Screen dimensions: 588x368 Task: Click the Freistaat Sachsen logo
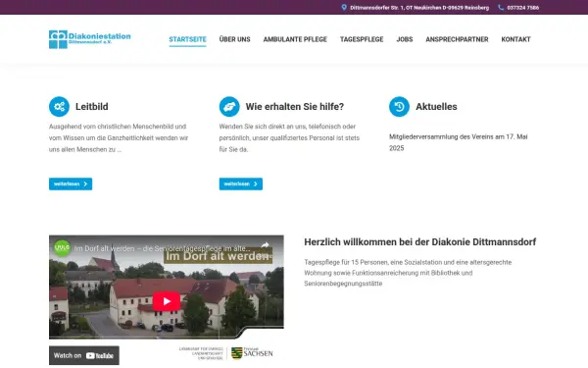point(252,353)
